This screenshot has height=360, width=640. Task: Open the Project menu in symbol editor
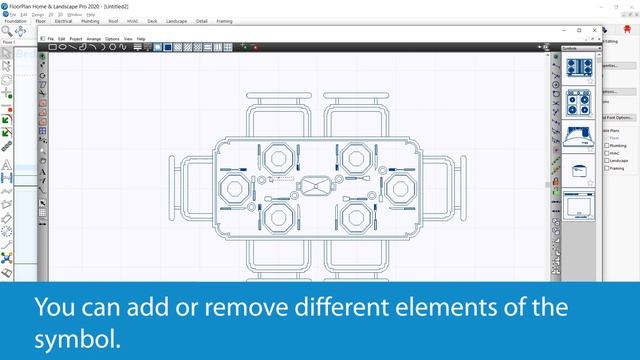76,39
